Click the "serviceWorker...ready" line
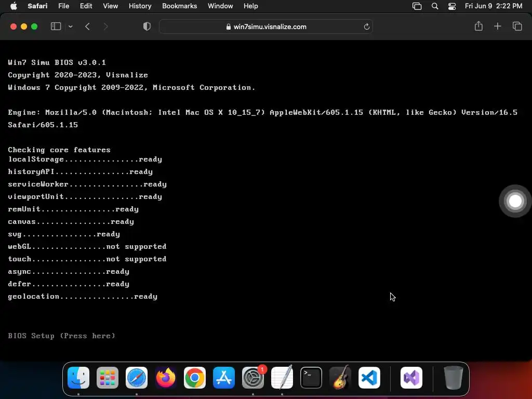This screenshot has width=532, height=399. pos(87,184)
